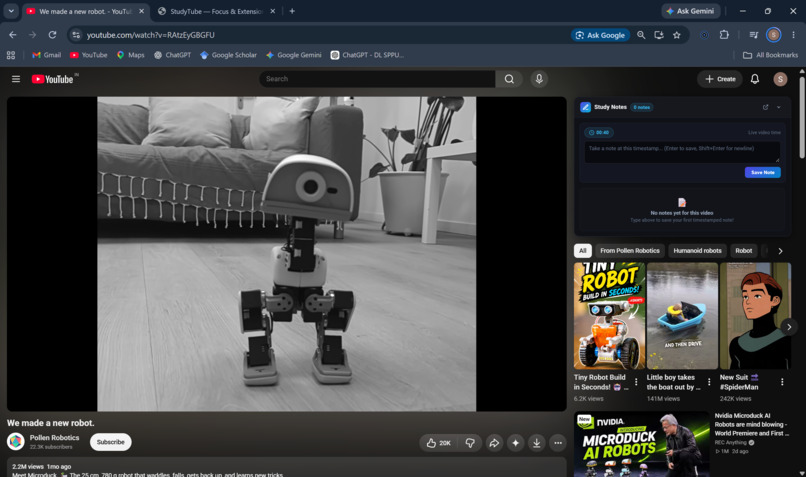Image resolution: width=806 pixels, height=477 pixels.
Task: Open the Google Scholar bookmark
Action: [228, 55]
